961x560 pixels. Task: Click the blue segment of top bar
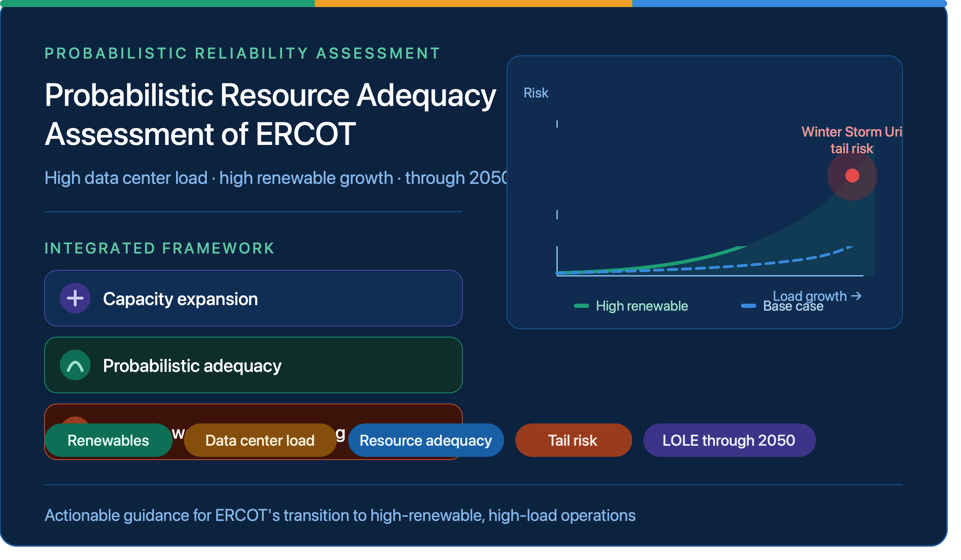click(x=789, y=3)
